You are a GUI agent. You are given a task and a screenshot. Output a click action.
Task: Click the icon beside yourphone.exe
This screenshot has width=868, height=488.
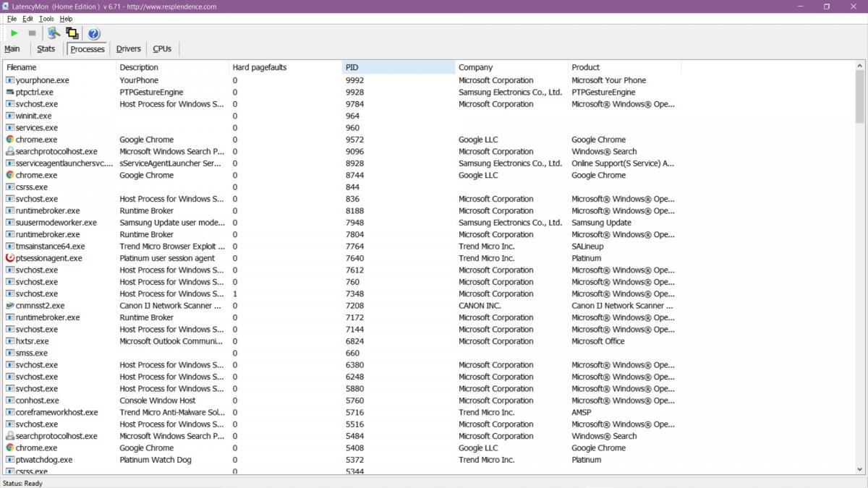(x=10, y=80)
